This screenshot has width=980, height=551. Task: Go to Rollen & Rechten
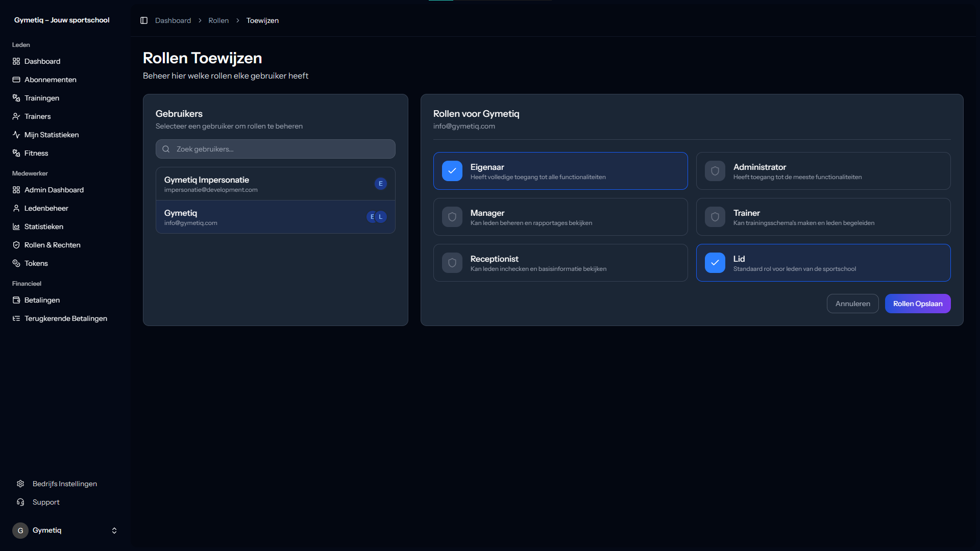65,245
